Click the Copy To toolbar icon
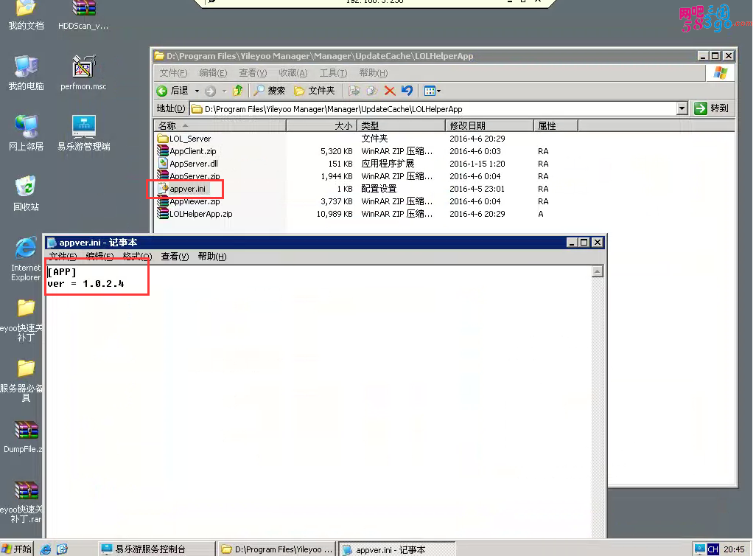756x556 pixels. tap(371, 91)
